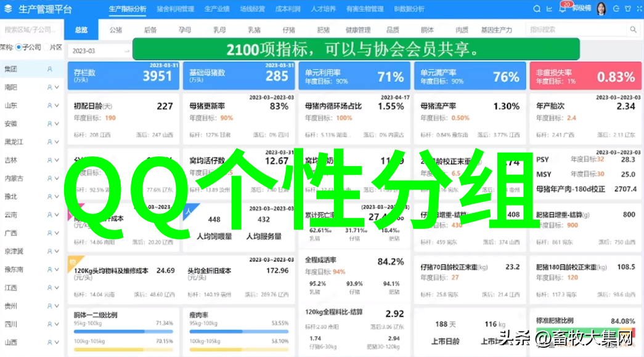The width and height of the screenshot is (644, 357).
Task: Click the person icon next to 山西
Action: (x=50, y=342)
